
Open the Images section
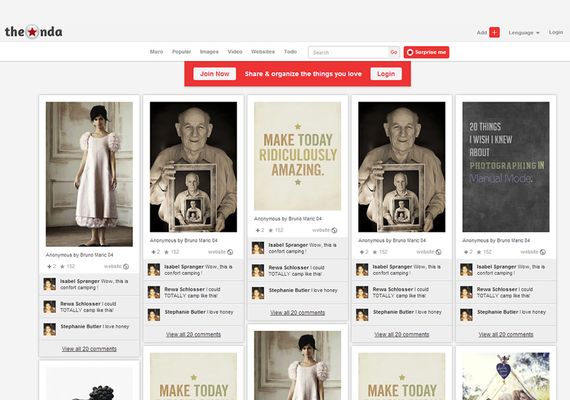(209, 52)
